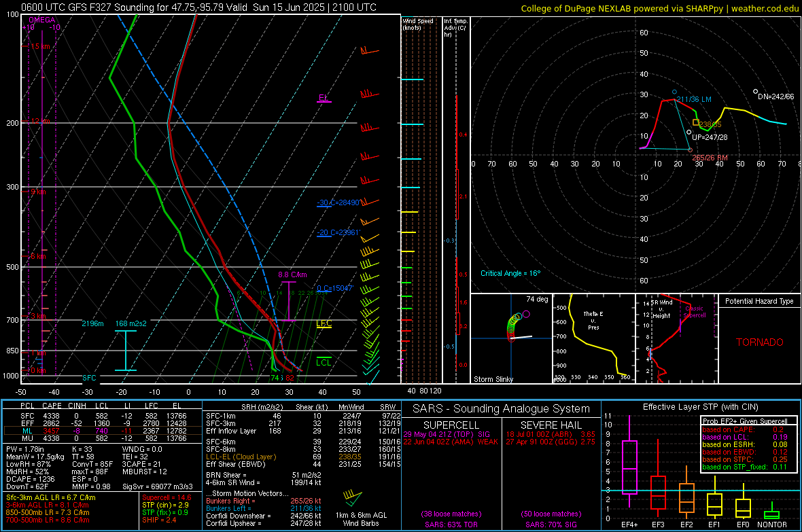Click the Supercell = 14.6 composite value
This screenshot has height=532, width=802.
[x=167, y=497]
